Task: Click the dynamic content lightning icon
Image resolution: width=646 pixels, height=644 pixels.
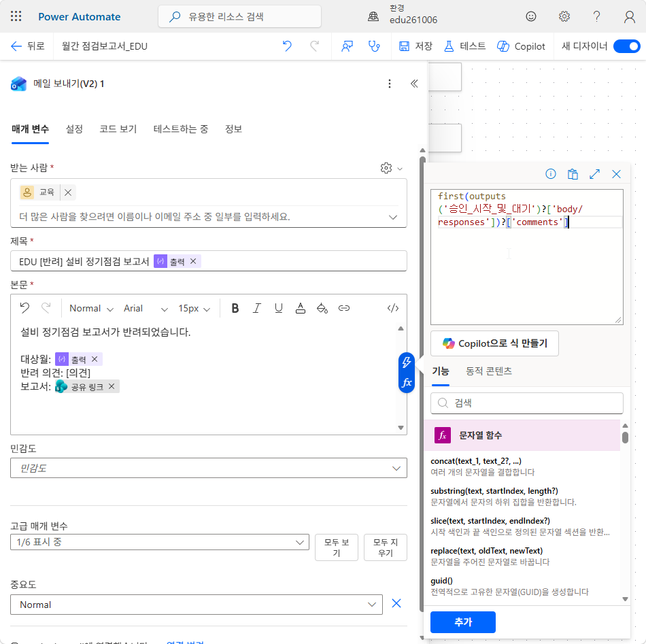Action: (407, 362)
